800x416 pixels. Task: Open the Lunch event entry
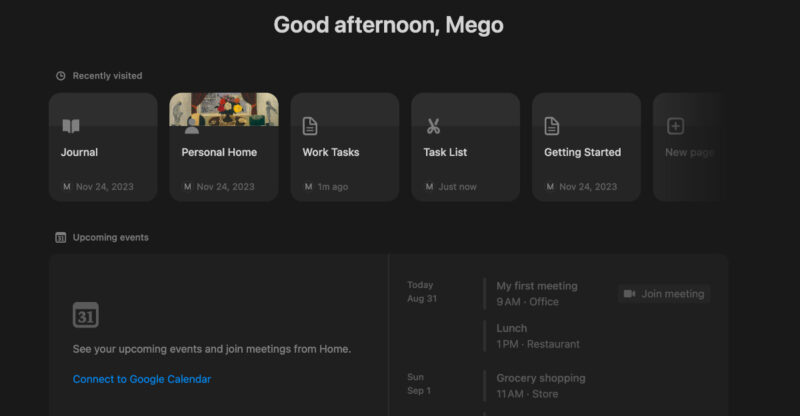tap(512, 328)
